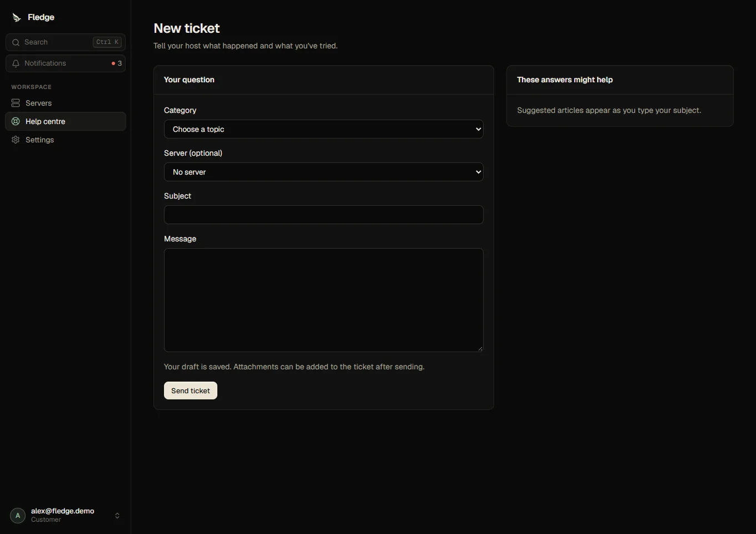Image resolution: width=756 pixels, height=534 pixels.
Task: Click the suggested articles hint text
Action: 609,110
